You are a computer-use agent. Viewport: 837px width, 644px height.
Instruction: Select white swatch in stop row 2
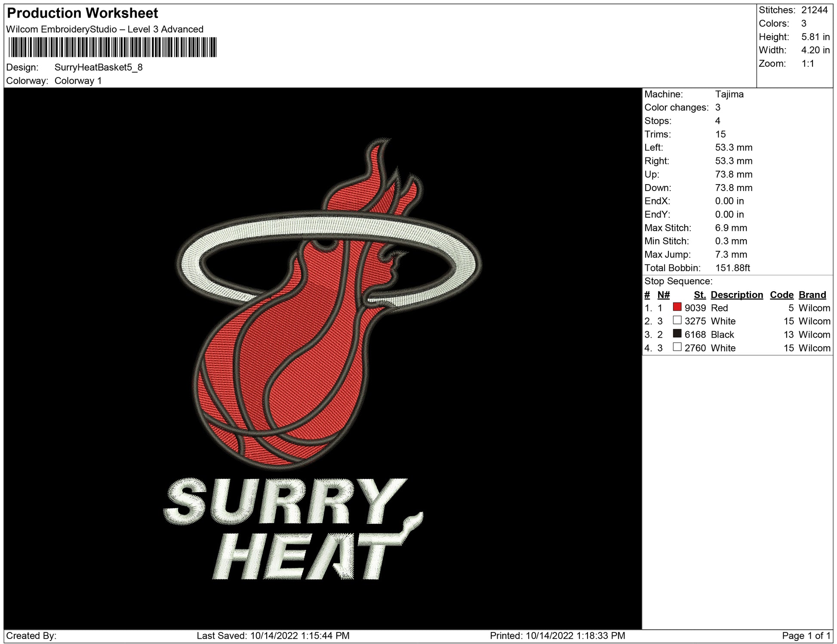click(x=677, y=320)
